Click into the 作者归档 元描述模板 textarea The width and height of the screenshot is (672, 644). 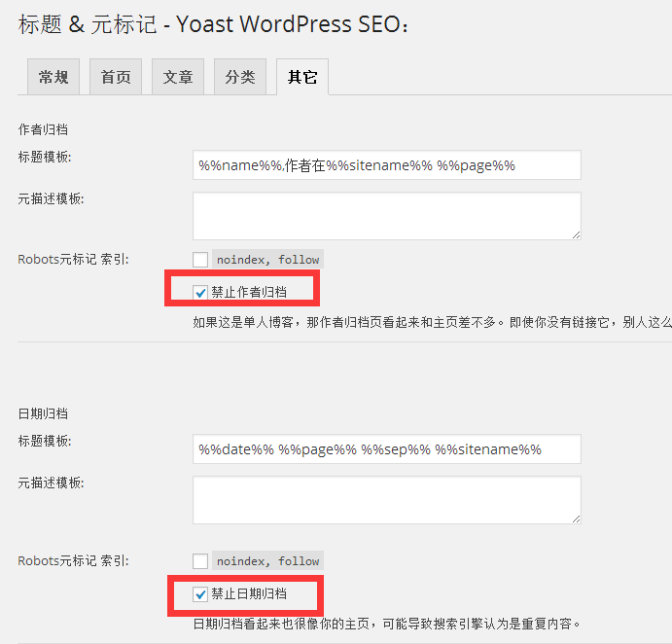click(x=386, y=215)
